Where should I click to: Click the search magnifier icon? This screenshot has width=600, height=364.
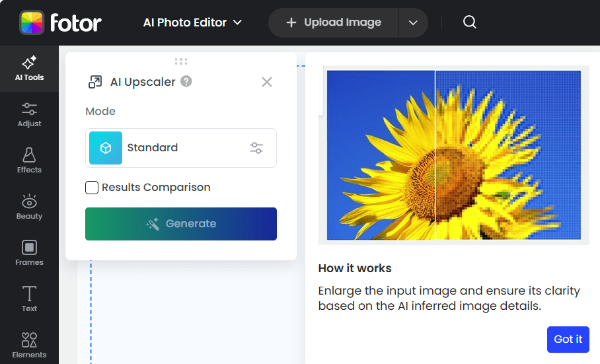coord(470,22)
